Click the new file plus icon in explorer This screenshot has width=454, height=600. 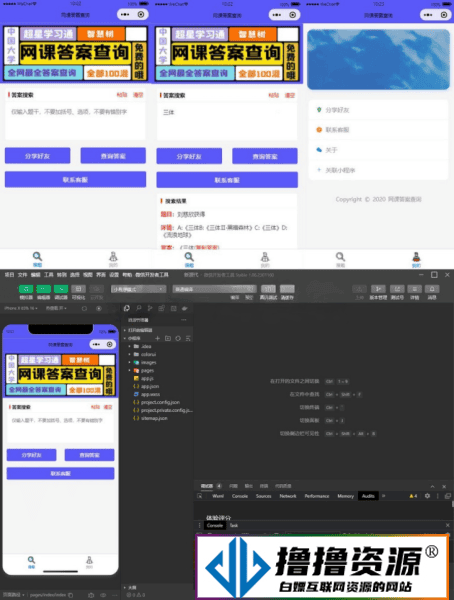point(157,338)
